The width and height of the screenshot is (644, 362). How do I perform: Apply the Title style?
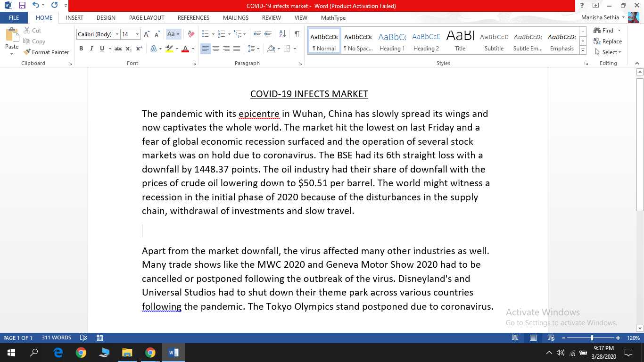click(460, 41)
